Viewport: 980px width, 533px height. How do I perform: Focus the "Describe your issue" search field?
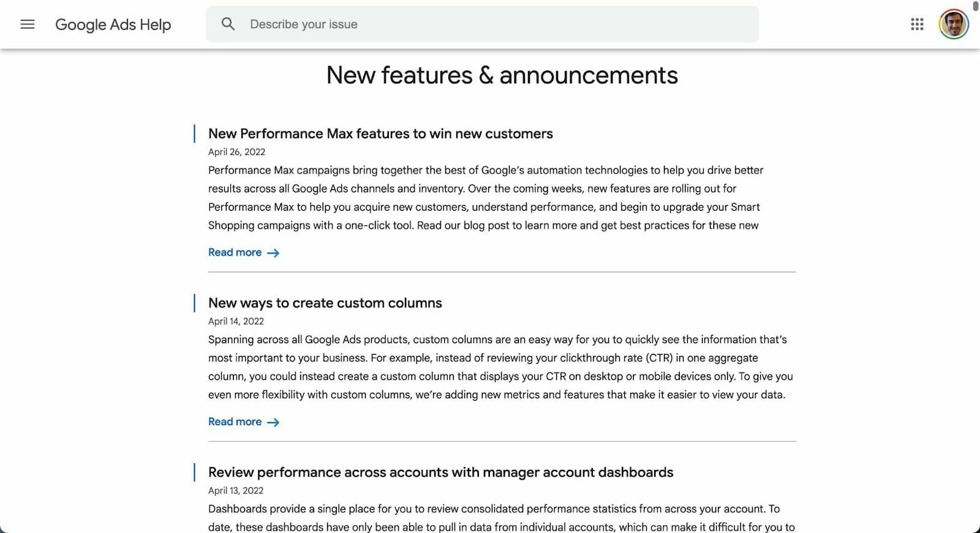490,25
